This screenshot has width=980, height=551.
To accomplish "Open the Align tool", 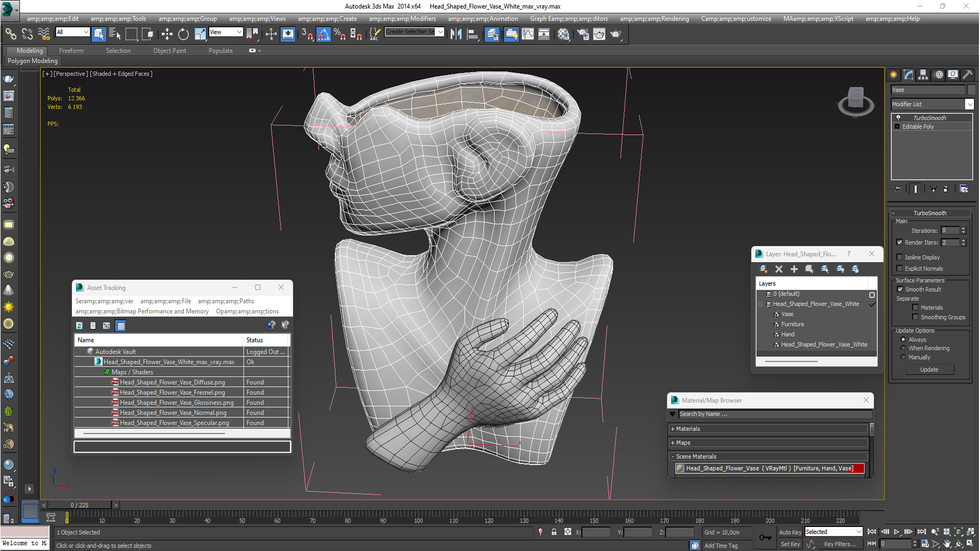I will (473, 34).
